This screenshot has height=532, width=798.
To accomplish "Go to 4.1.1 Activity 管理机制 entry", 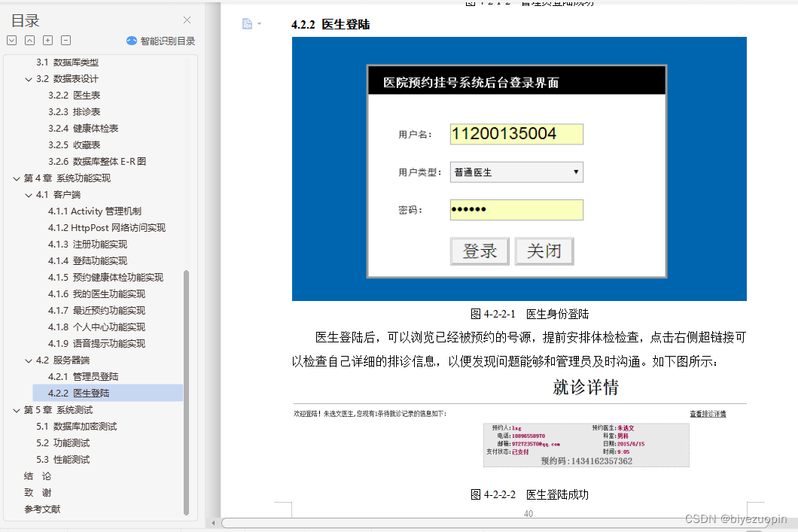I will coord(95,211).
